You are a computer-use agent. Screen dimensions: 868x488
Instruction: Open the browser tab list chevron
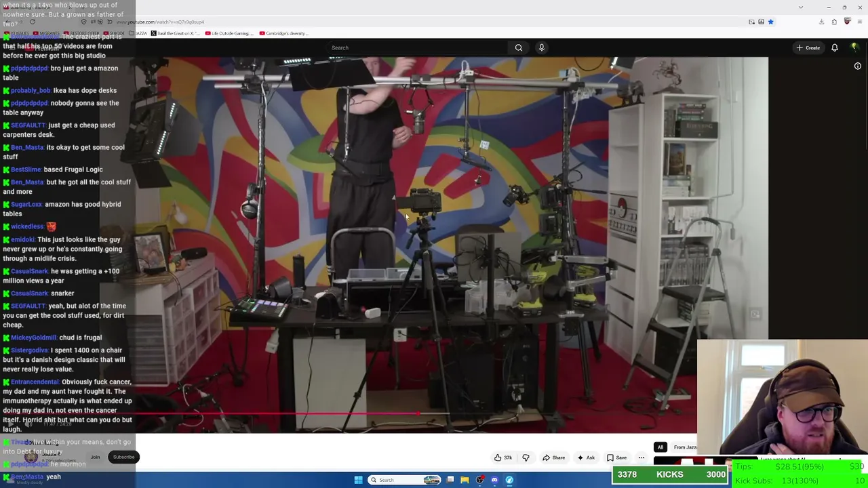[x=801, y=7]
